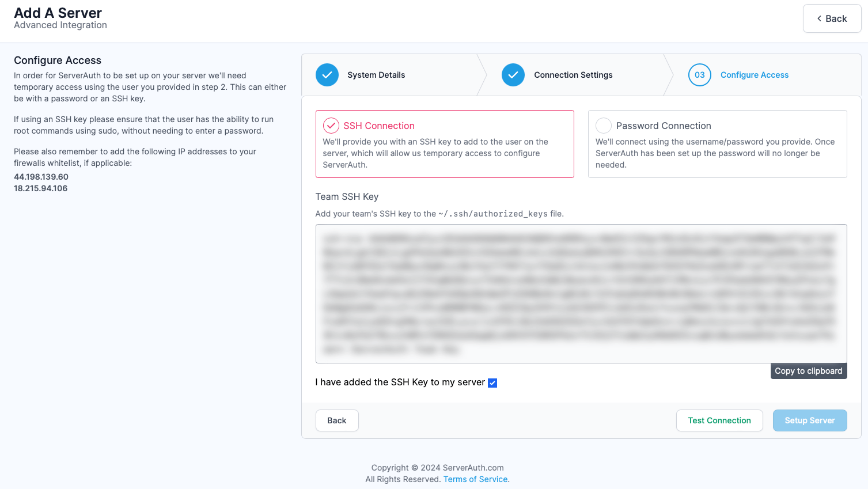Toggle the SSH Key added checkbox
The width and height of the screenshot is (868, 489).
[492, 383]
